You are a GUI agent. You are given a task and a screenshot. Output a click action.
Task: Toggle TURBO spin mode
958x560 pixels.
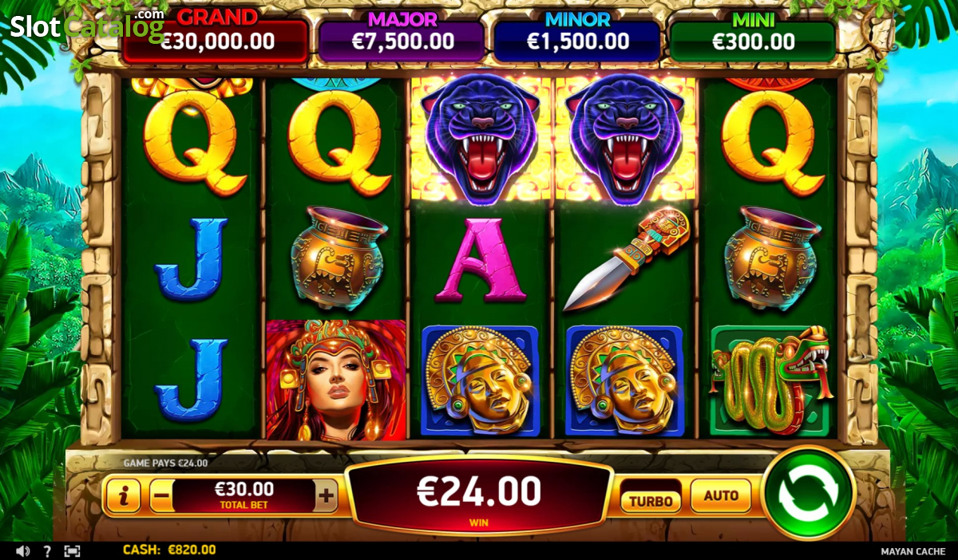pyautogui.click(x=651, y=501)
